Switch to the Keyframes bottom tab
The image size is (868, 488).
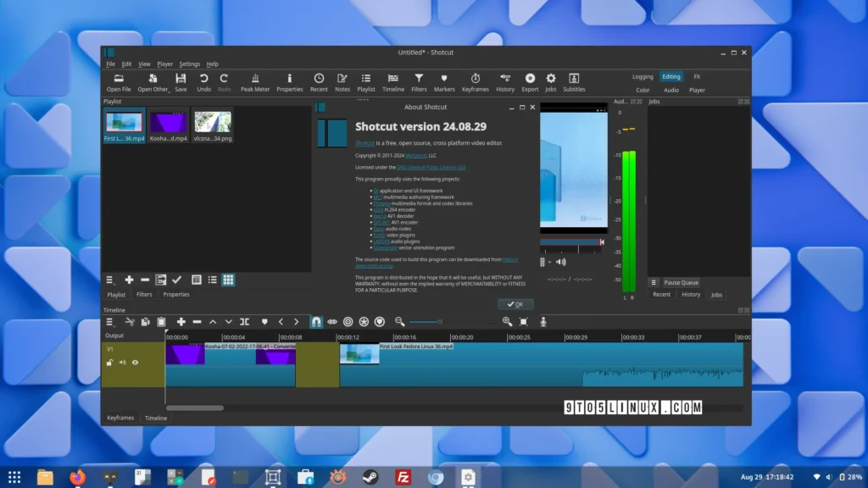[120, 418]
